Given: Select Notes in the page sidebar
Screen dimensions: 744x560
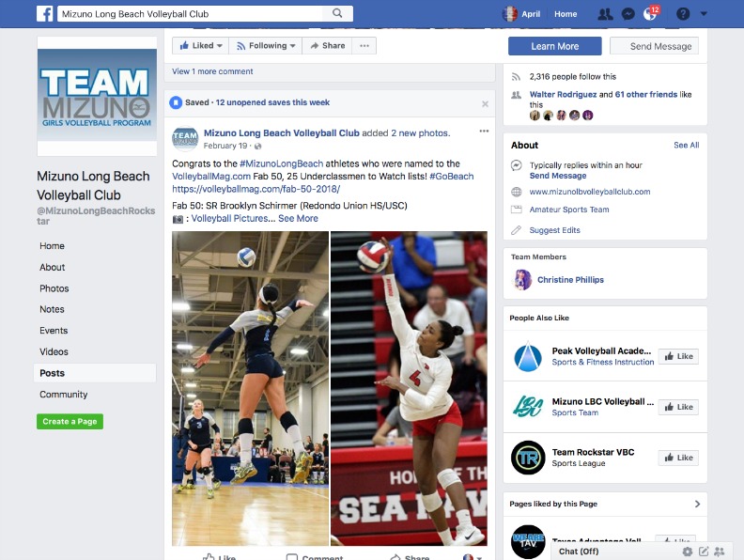Looking at the screenshot, I should (52, 309).
